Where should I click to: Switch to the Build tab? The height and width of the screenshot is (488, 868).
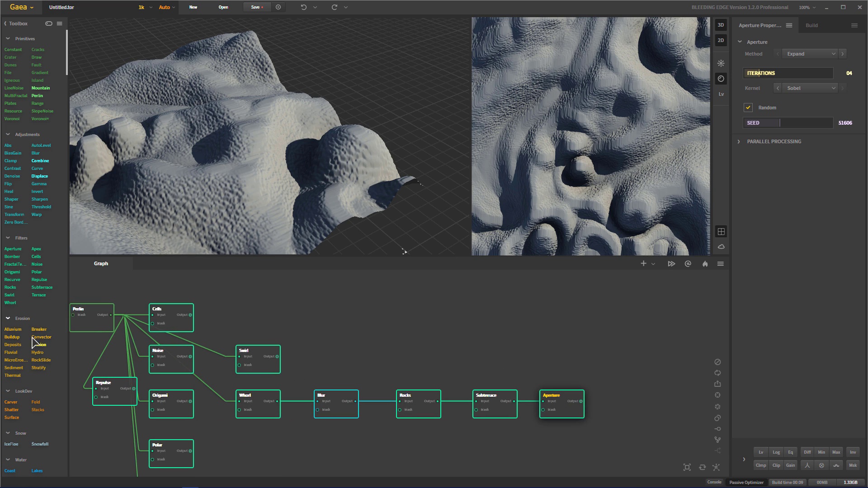(x=811, y=25)
